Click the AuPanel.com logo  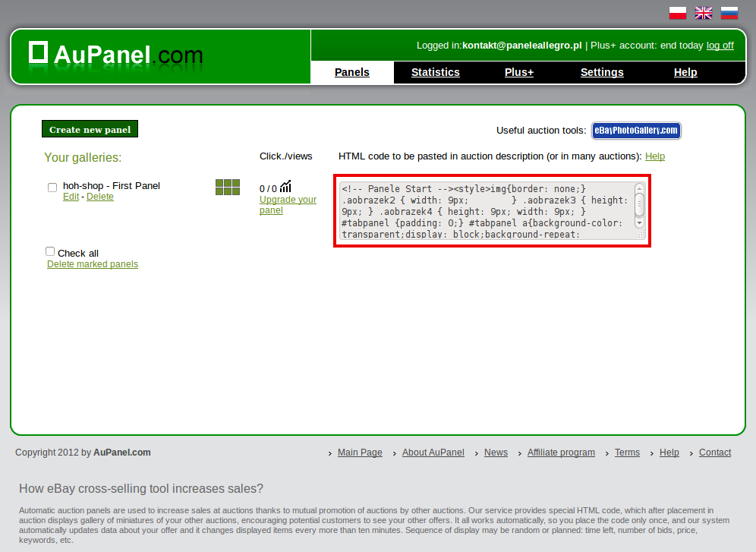click(115, 54)
